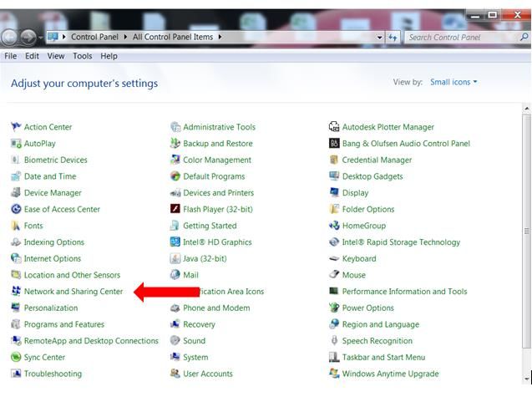Image resolution: width=532 pixels, height=402 pixels.
Task: Click the HomeGroup icon
Action: pyautogui.click(x=334, y=226)
